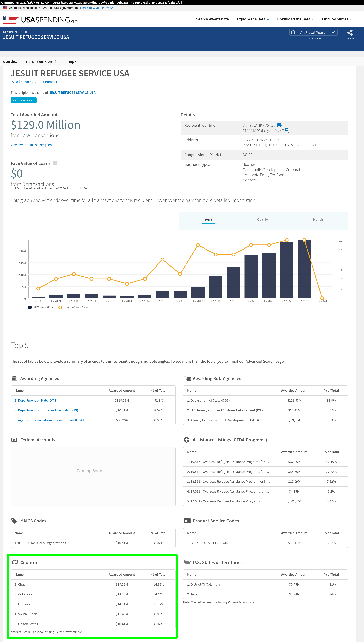
Task: Click the "2. Colombia" country row
Action: pyautogui.click(x=93, y=594)
